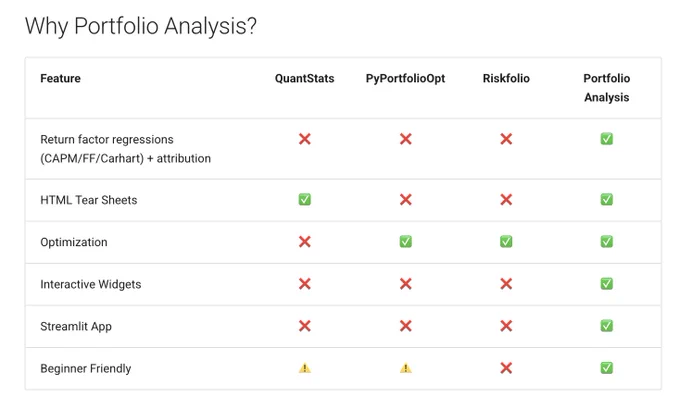Click the red X for QuantStats Interactive Widgets
The height and width of the screenshot is (410, 680).
[304, 284]
